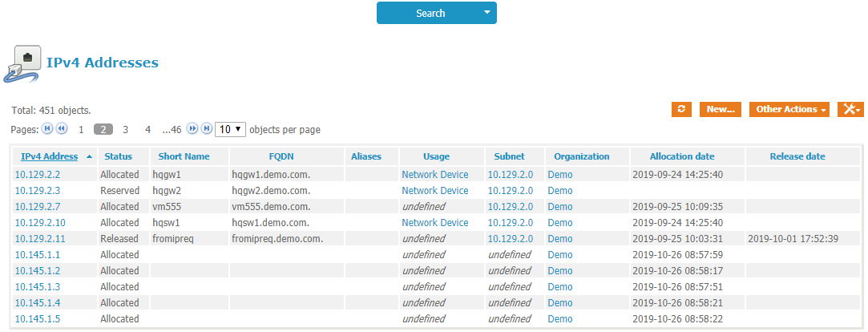
Task: Expand the Other Actions menu
Action: click(x=790, y=110)
